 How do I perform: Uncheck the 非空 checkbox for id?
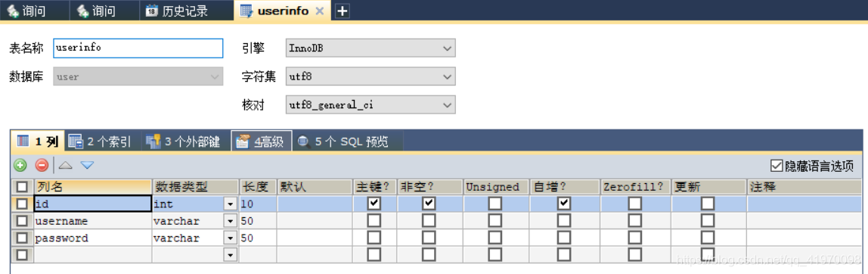(429, 204)
